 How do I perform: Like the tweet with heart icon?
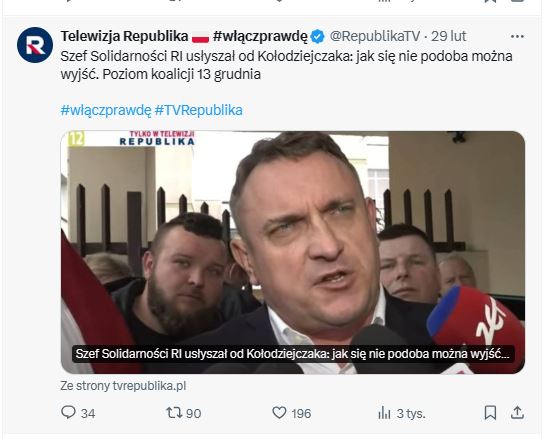280,412
